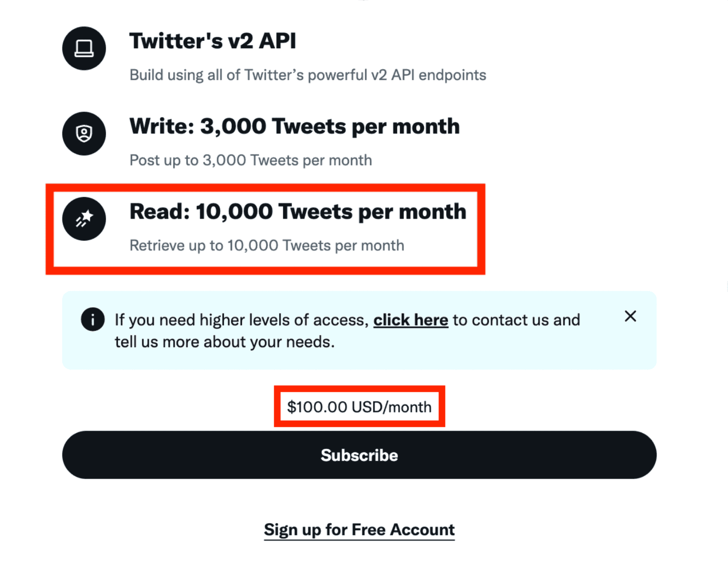728x570 pixels.
Task: Click the info icon in the blue notice banner
Action: 92,320
